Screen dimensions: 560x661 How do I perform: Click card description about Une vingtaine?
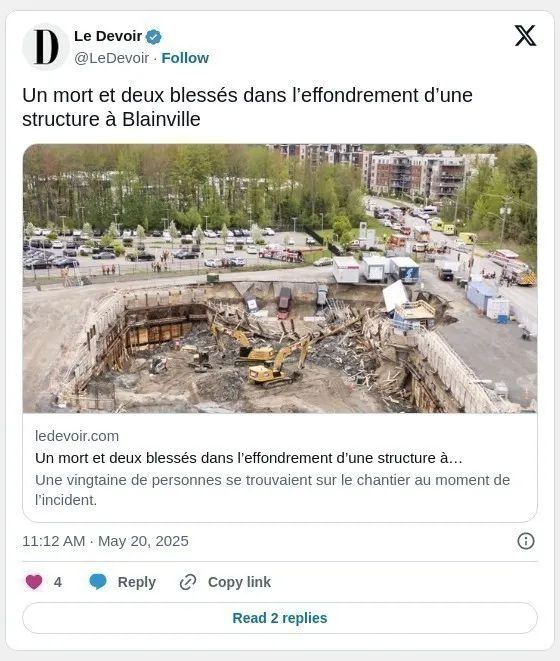[x=272, y=490]
